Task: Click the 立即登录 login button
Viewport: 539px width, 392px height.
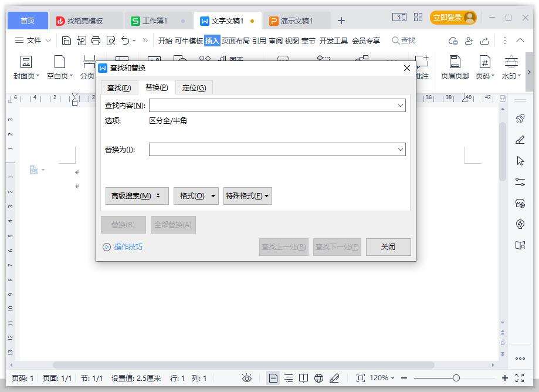Action: [x=453, y=18]
